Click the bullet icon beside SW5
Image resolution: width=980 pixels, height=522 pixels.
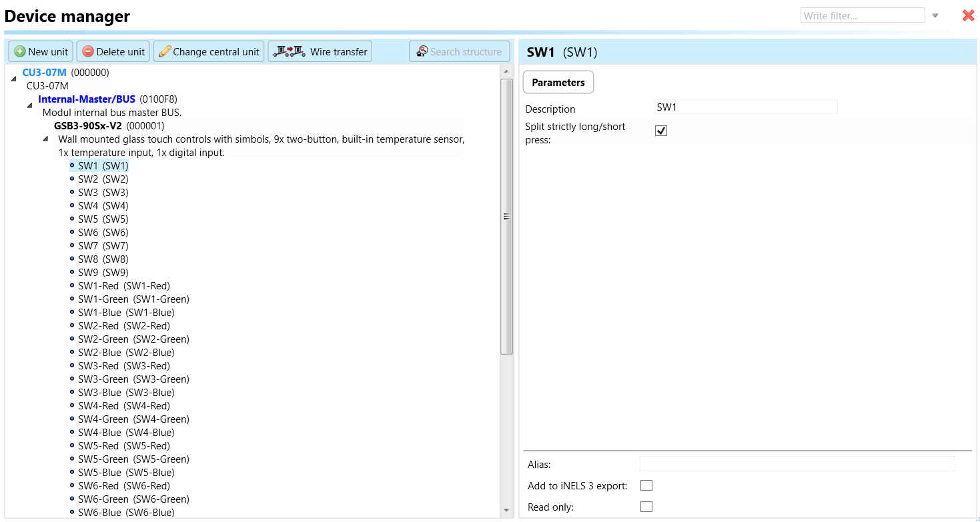click(x=72, y=219)
